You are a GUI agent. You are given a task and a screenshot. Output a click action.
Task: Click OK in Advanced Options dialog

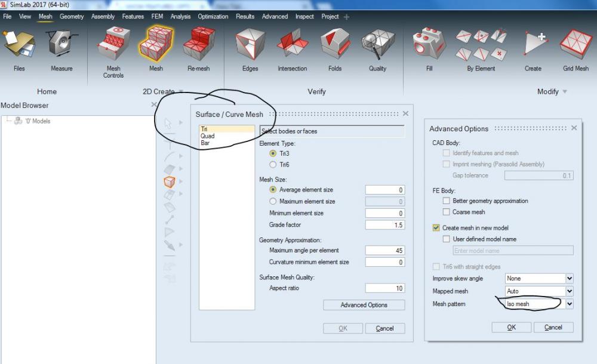512,327
